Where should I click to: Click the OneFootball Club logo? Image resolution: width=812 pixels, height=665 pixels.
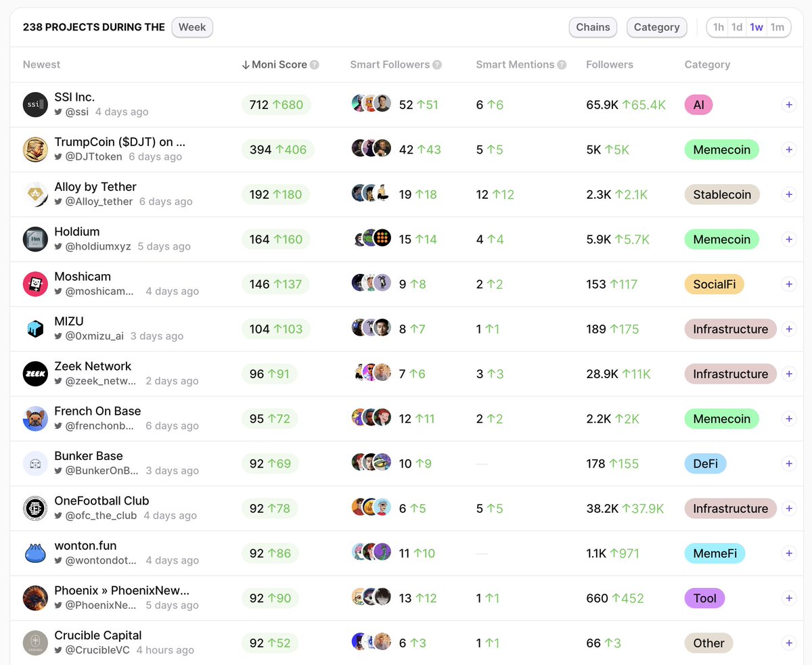pos(35,509)
